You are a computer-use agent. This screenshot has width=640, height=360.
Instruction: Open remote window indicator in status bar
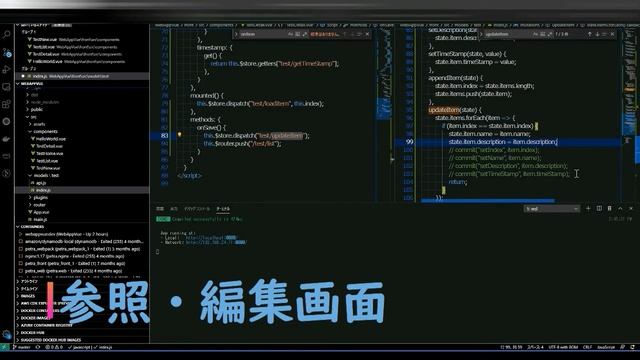4,347
